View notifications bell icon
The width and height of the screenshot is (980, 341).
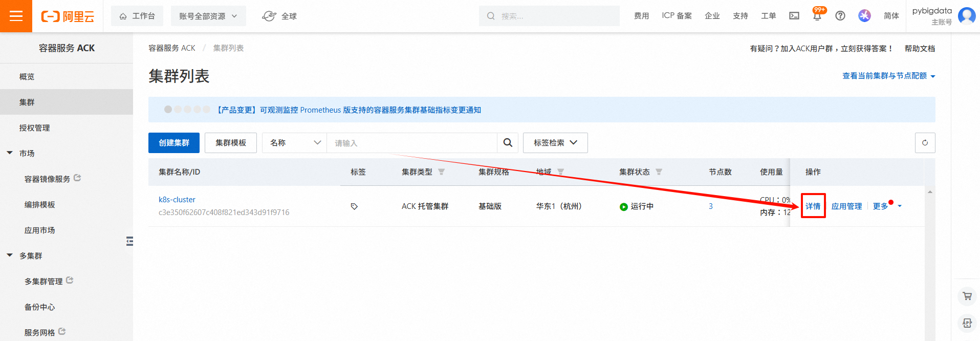coord(817,16)
